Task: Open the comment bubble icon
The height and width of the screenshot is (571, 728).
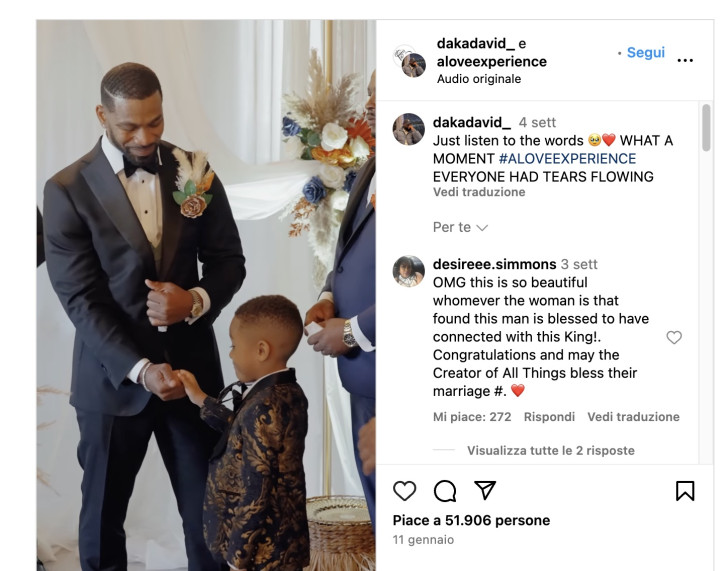Action: click(445, 491)
